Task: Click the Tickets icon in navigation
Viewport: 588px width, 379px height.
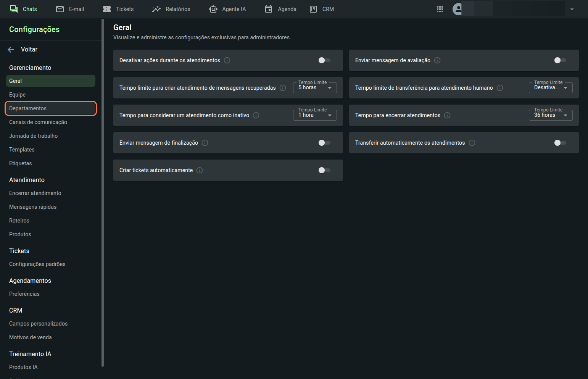Action: tap(107, 9)
